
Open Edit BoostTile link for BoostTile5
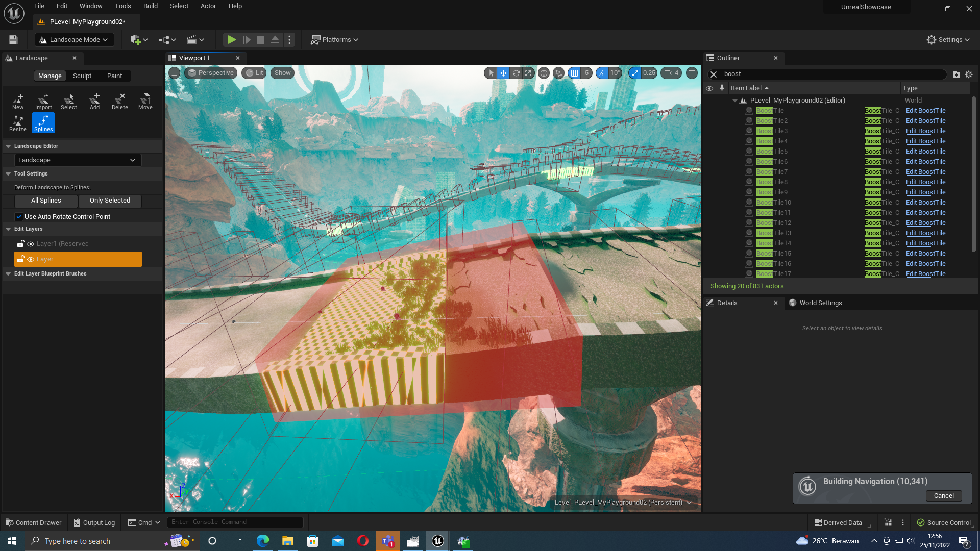tap(925, 152)
